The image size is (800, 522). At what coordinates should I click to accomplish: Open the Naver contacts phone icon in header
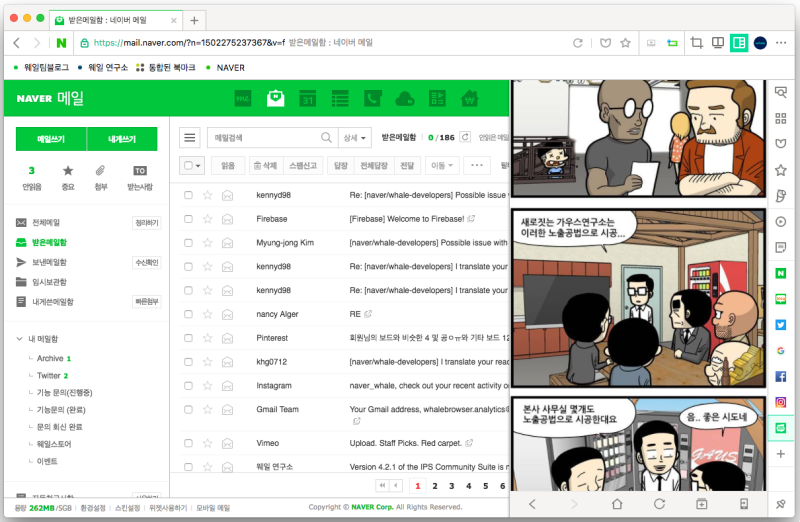tap(372, 98)
